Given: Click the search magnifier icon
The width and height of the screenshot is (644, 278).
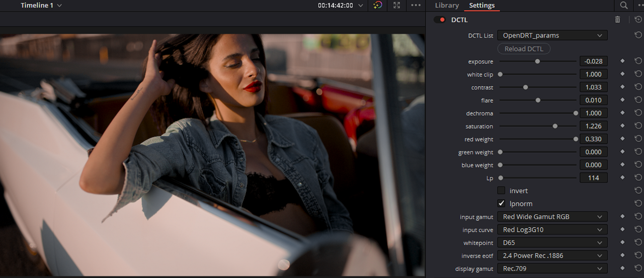Looking at the screenshot, I should 624,6.
